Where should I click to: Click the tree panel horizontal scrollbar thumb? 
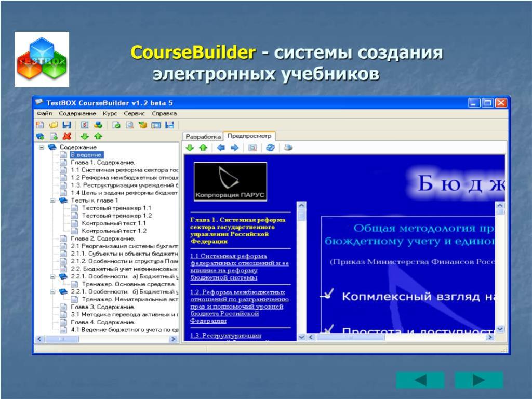pyautogui.click(x=61, y=339)
